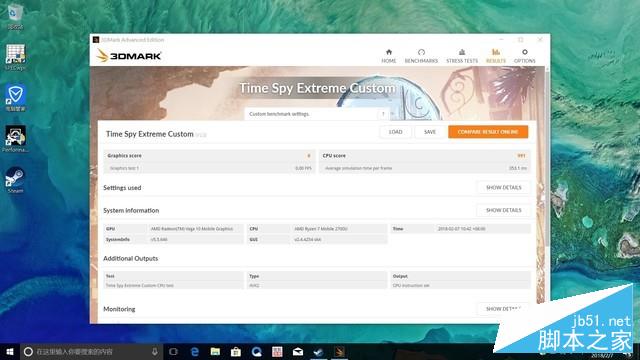Open the Benchmarks tab

pos(421,56)
